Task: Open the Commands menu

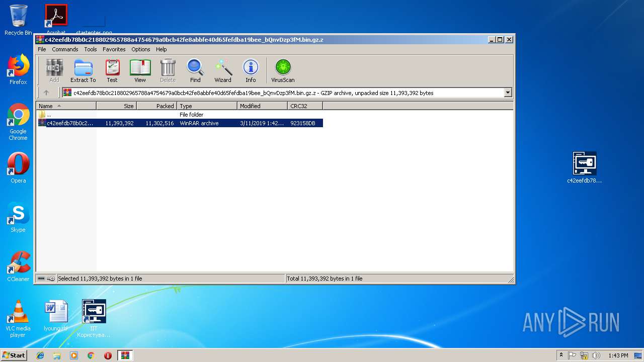Action: pos(65,49)
